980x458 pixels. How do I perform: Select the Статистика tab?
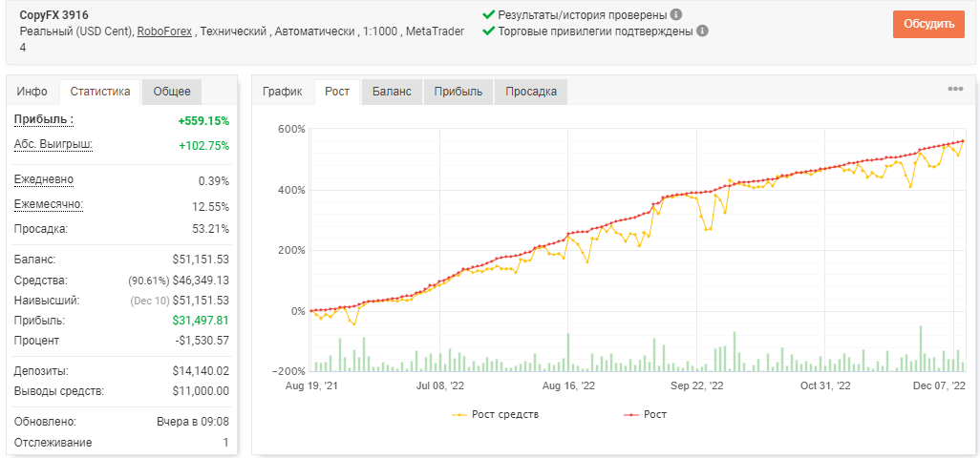(100, 92)
